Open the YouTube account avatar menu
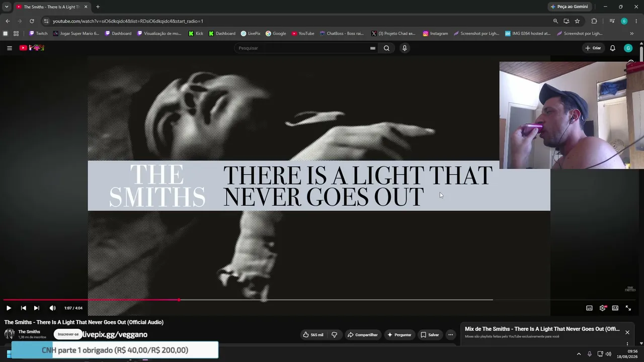 tap(628, 48)
